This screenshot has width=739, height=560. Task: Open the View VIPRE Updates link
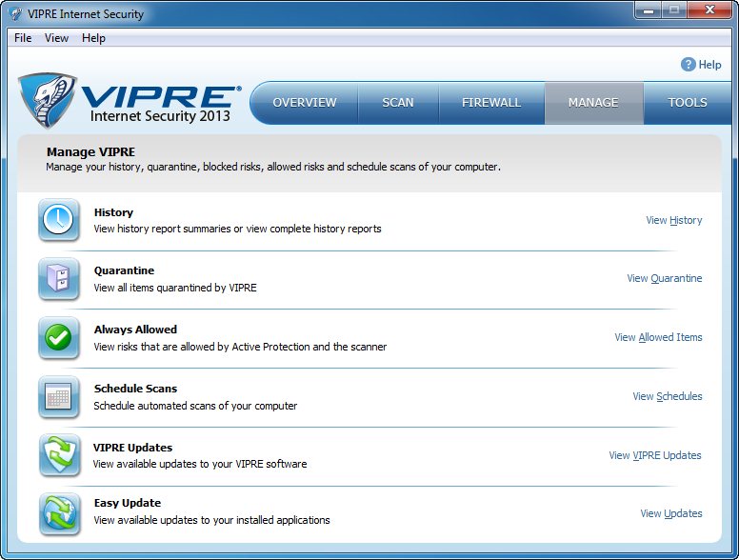click(655, 455)
